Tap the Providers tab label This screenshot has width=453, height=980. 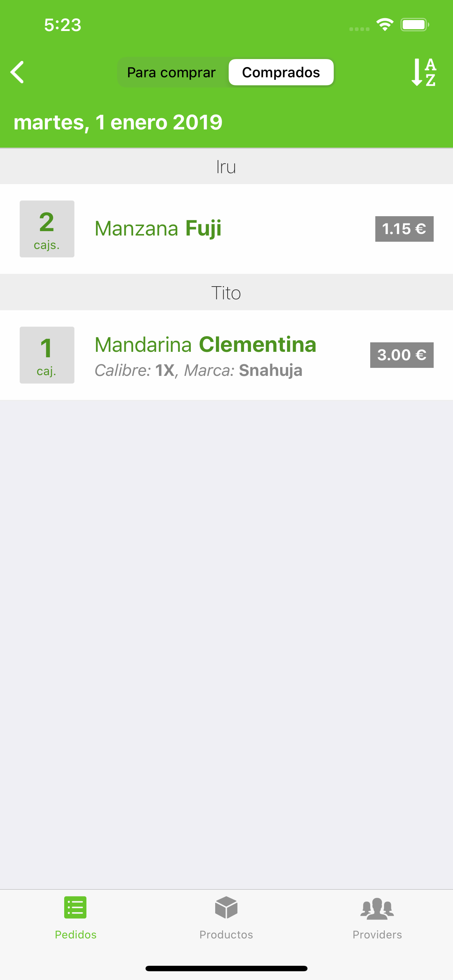click(x=377, y=934)
